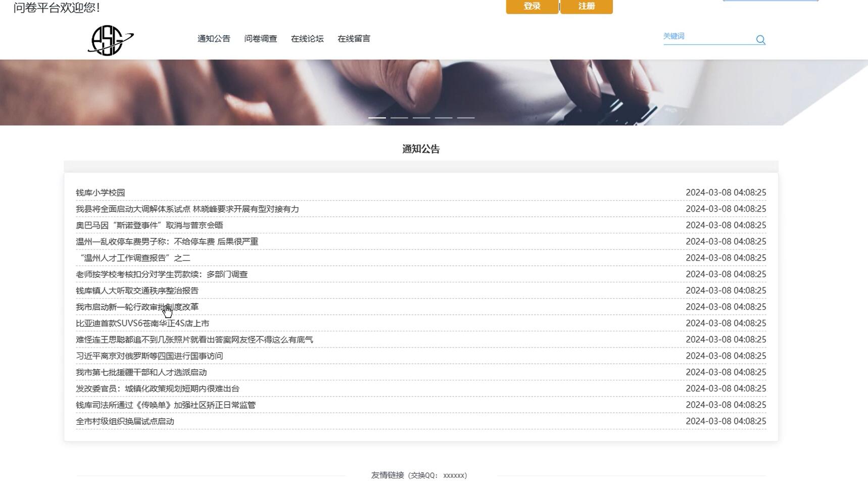Open the announcement about 习近平 state visits
The image size is (868, 491).
pos(151,356)
